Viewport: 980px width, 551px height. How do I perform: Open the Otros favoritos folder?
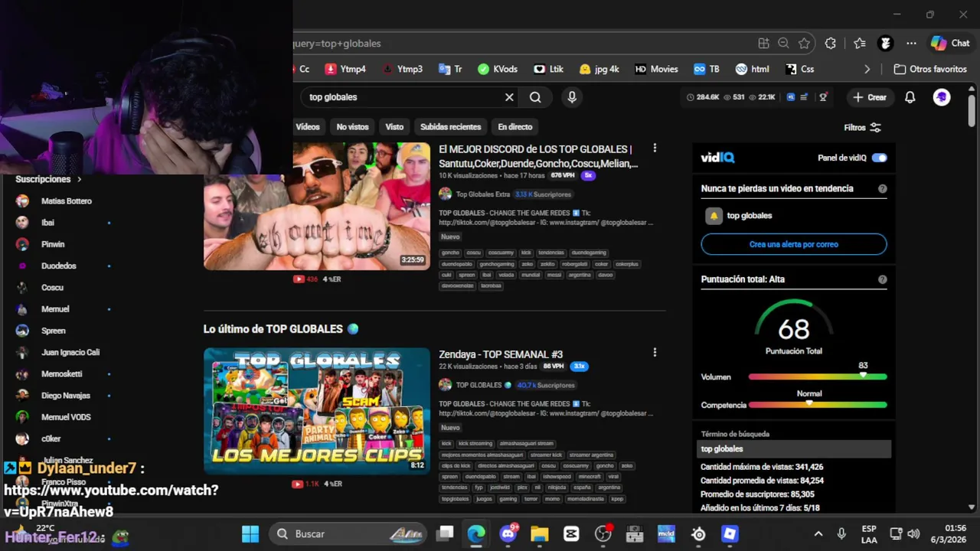pyautogui.click(x=930, y=69)
